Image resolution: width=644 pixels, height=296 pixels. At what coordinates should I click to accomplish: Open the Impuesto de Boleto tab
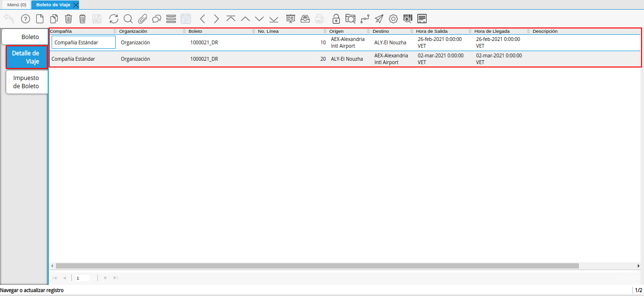click(x=26, y=82)
